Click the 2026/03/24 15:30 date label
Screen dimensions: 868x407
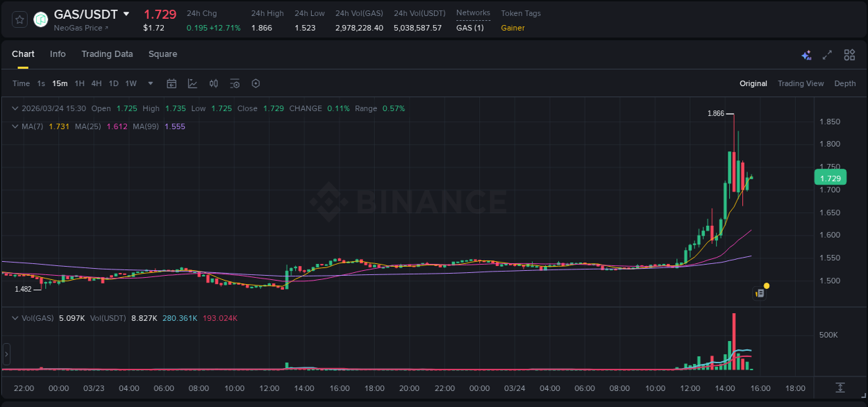click(54, 108)
